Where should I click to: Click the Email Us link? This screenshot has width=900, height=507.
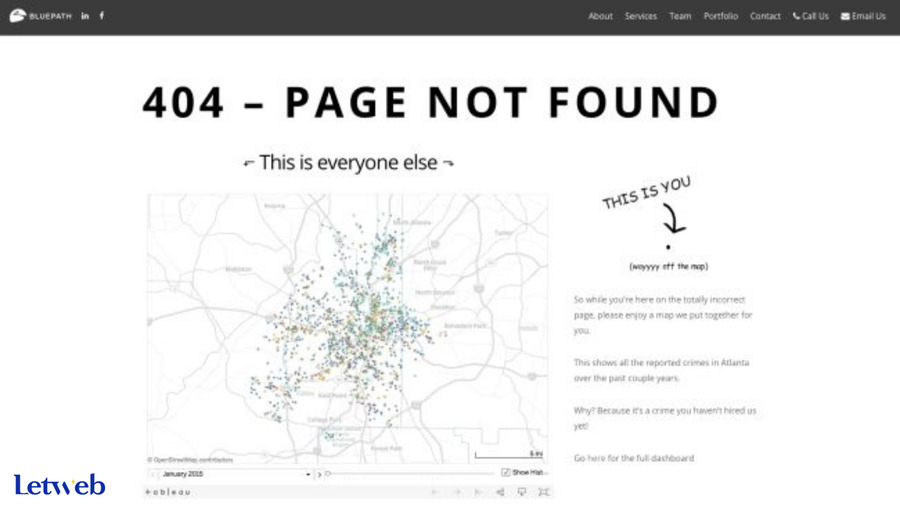[863, 16]
